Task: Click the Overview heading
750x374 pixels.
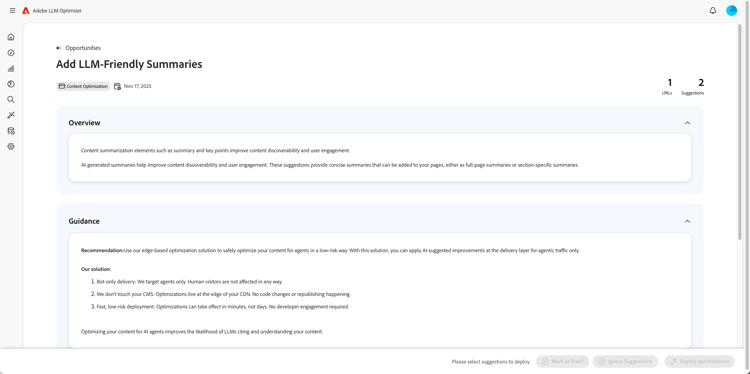Action: [84, 123]
